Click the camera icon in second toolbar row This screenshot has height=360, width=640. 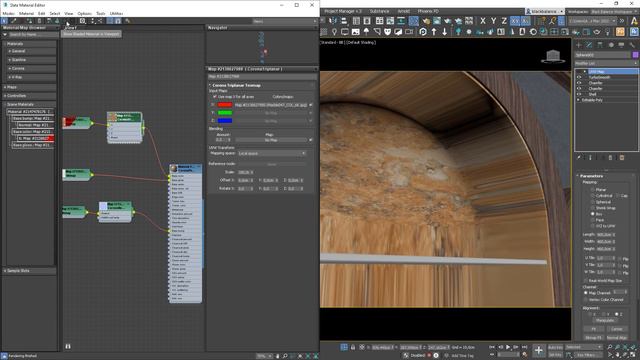(x=409, y=31)
